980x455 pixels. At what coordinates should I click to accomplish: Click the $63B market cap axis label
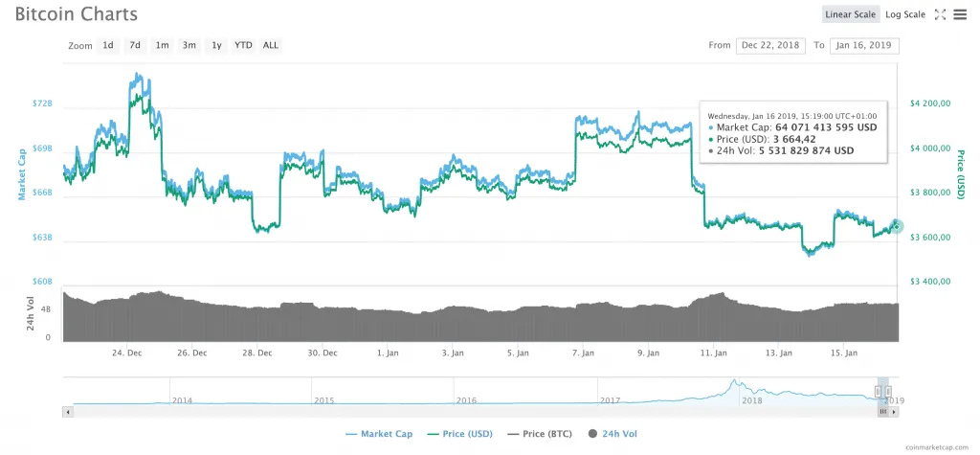pos(42,238)
